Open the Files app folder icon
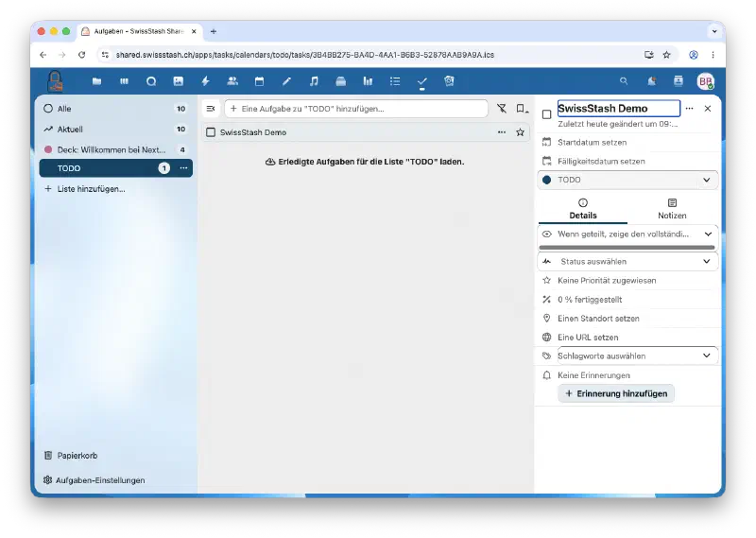The height and width of the screenshot is (538, 756). pos(97,81)
